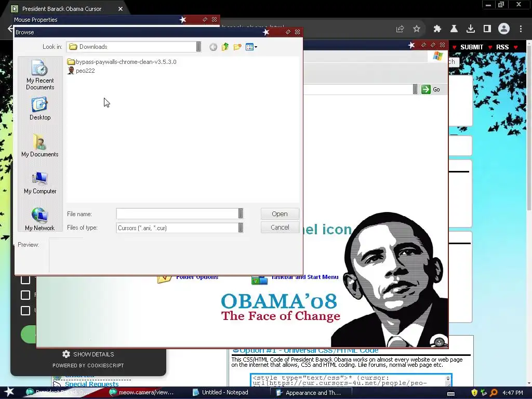Click the security shield tray icon
This screenshot has width=532, height=399.
(x=474, y=393)
